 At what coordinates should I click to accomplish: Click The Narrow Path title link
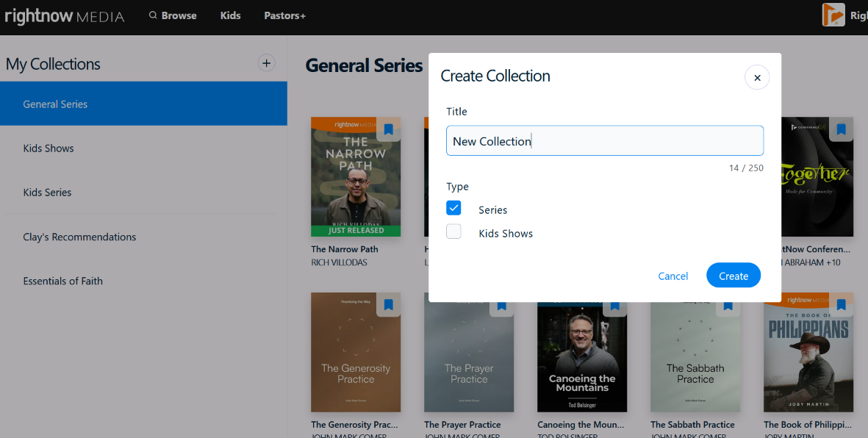[x=344, y=249]
